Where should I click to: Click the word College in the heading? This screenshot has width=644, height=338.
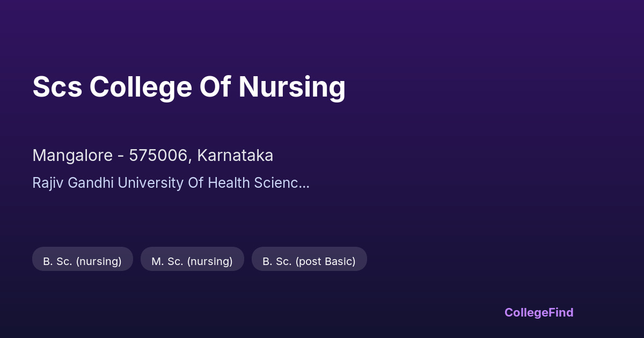coord(141,87)
